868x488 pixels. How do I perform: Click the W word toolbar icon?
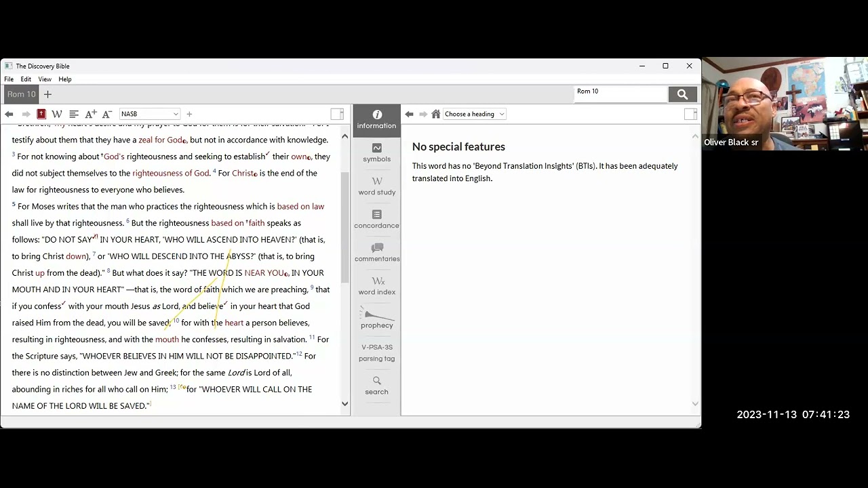coord(57,114)
